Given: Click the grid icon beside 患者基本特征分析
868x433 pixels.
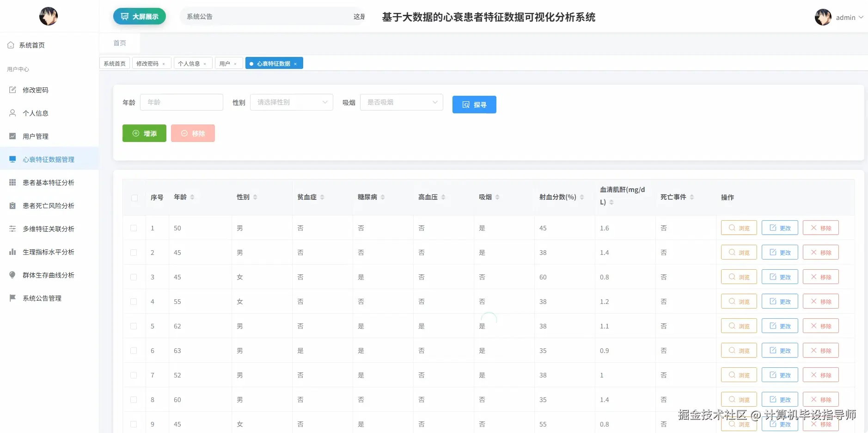Looking at the screenshot, I should [12, 182].
